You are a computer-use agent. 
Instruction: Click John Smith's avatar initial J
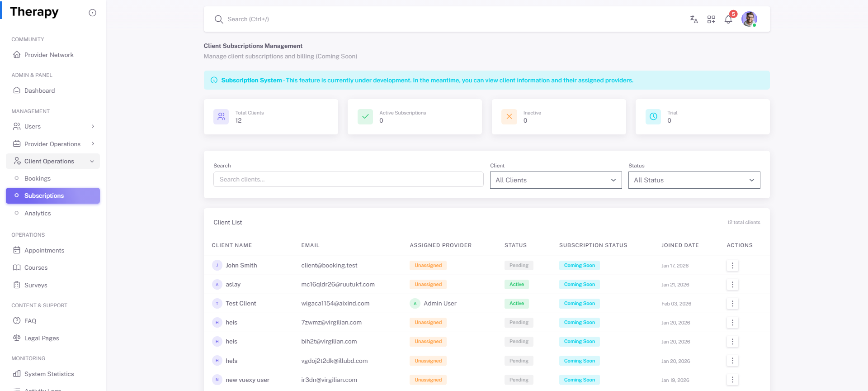pos(217,265)
